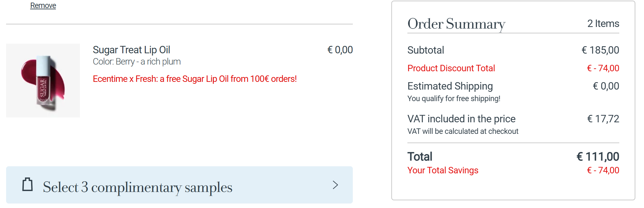Click the € 111,00 total amount
The width and height of the screenshot is (644, 208).
click(598, 157)
